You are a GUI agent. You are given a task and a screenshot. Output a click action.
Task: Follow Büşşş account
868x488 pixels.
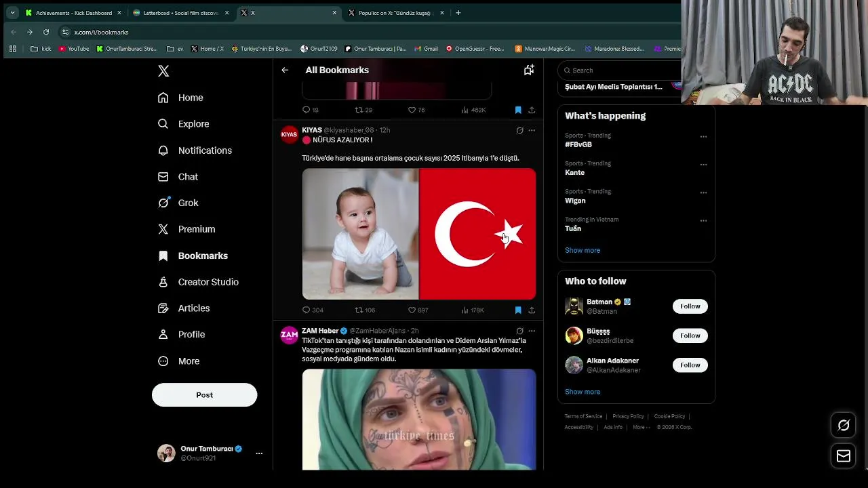(690, 335)
